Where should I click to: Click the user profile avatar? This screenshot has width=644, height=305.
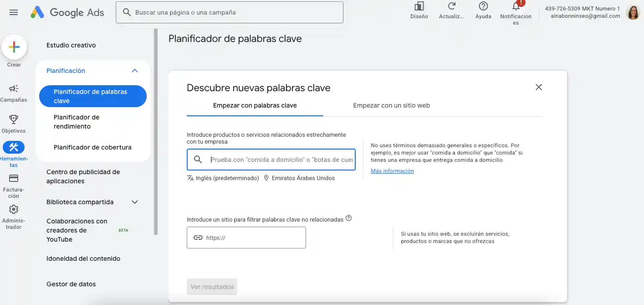(633, 12)
